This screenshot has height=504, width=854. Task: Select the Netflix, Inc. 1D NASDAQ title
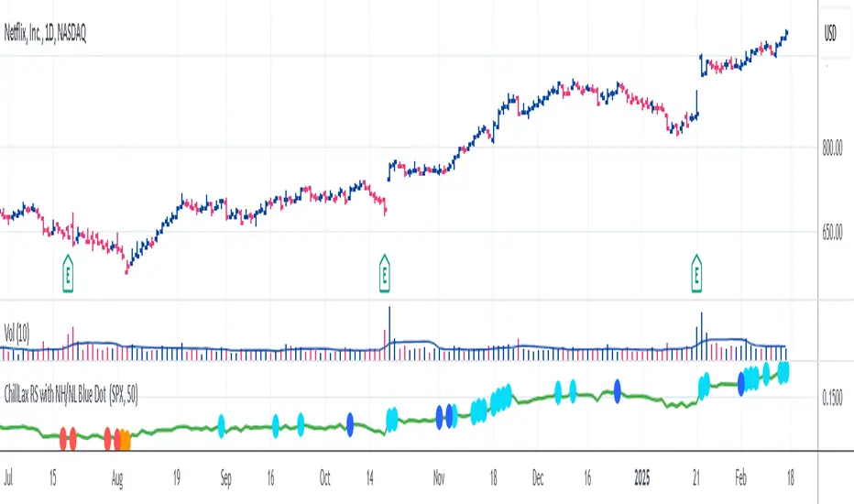[45, 34]
